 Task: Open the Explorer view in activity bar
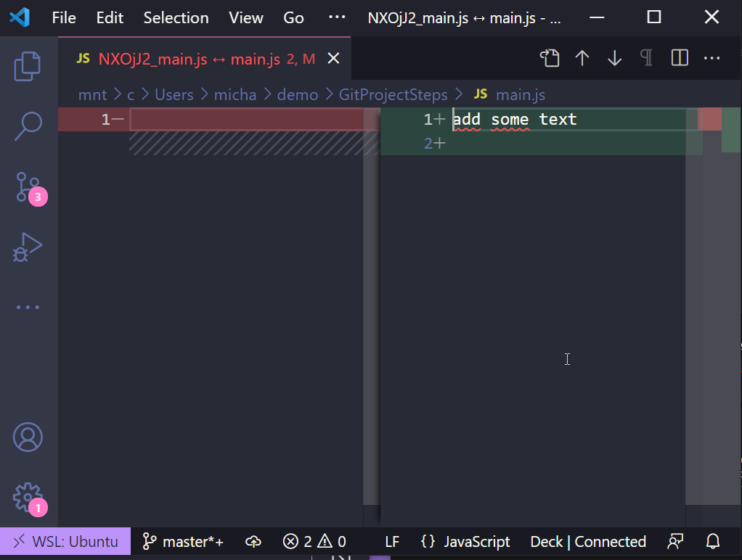coord(28,66)
